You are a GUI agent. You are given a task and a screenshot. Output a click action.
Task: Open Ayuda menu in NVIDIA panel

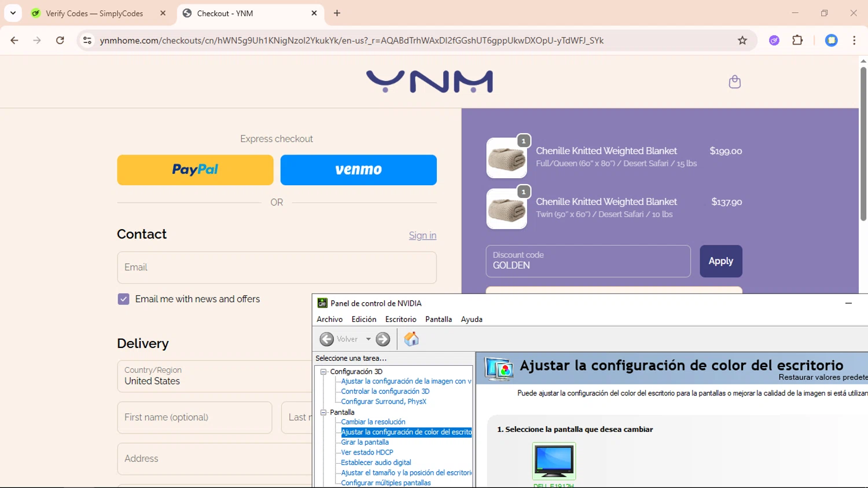pyautogui.click(x=472, y=320)
